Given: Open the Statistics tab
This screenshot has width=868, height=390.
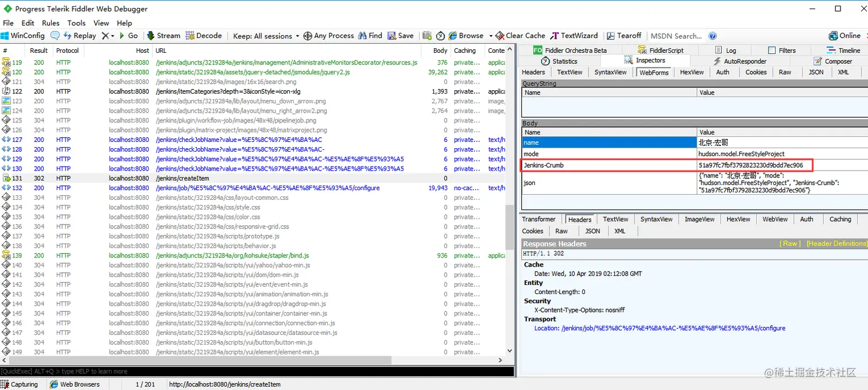Looking at the screenshot, I should click(x=559, y=61).
